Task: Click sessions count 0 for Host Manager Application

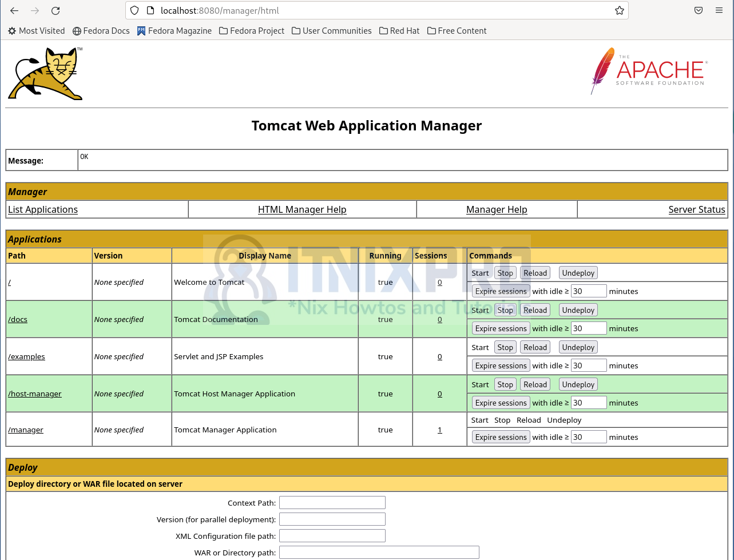Action: (439, 394)
